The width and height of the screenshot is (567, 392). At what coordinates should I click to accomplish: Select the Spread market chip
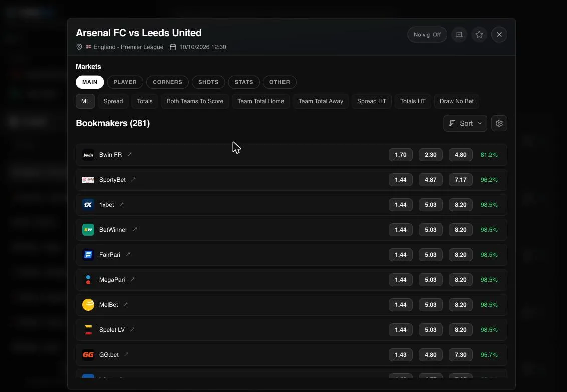pyautogui.click(x=113, y=101)
